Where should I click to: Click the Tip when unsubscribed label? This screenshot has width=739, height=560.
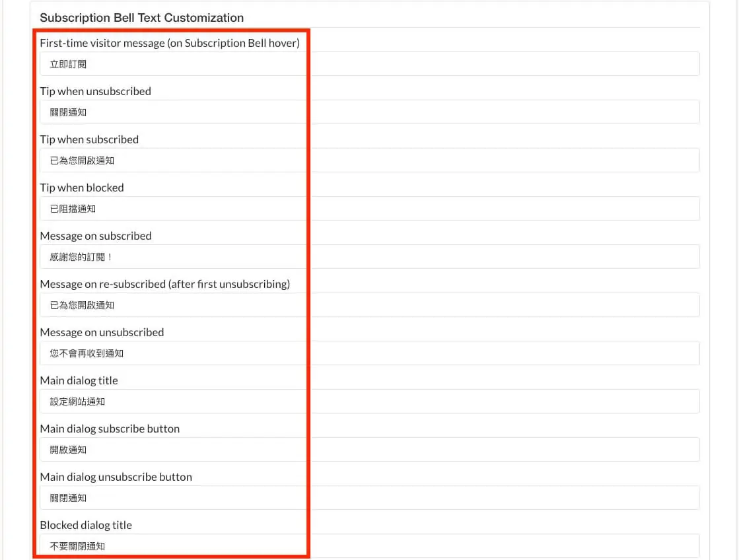(x=96, y=91)
